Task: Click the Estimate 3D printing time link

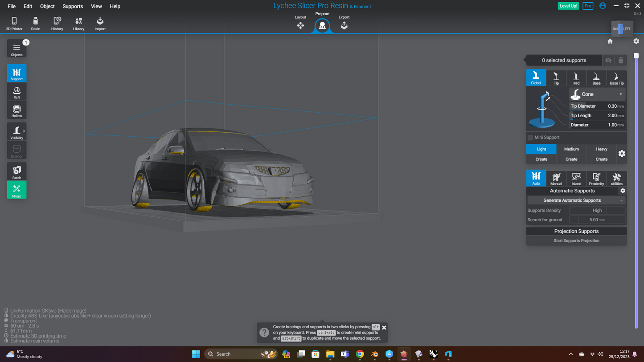Action: pyautogui.click(x=38, y=335)
